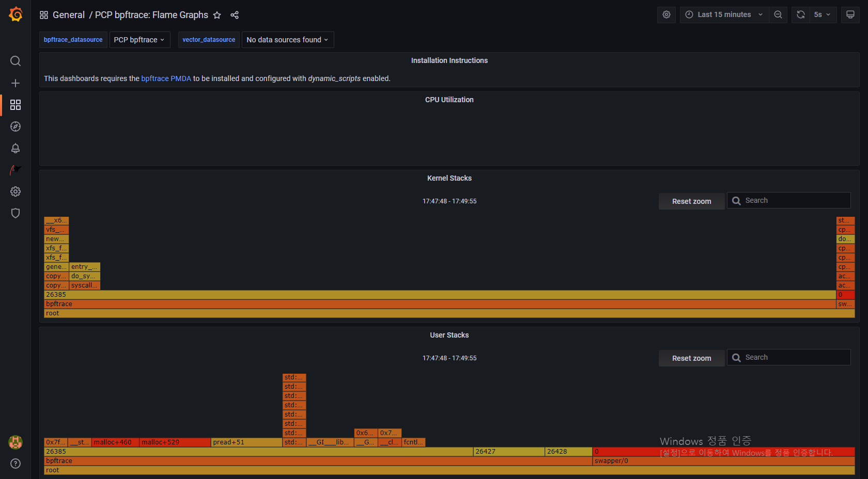Open the PCP bpftrace datasource dropdown

tap(139, 40)
